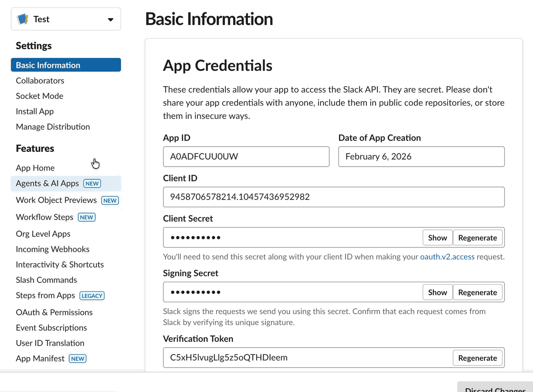Click NEW badge next to App Manifest
Image resolution: width=533 pixels, height=392 pixels.
(77, 359)
